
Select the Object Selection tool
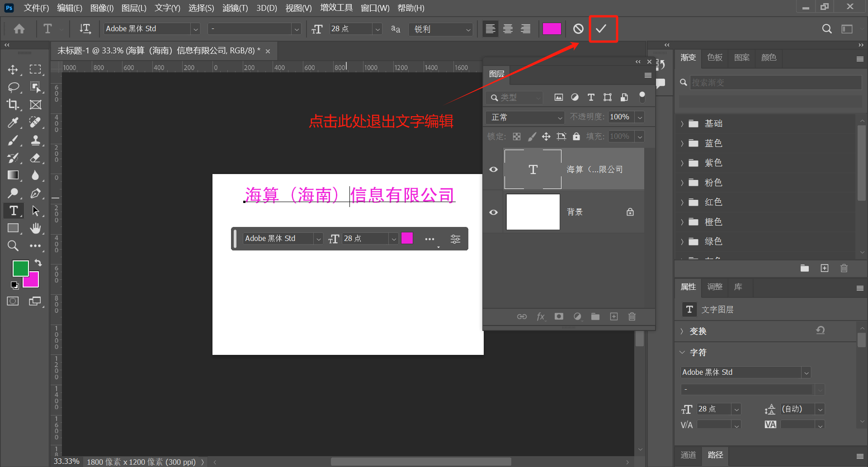tap(35, 87)
